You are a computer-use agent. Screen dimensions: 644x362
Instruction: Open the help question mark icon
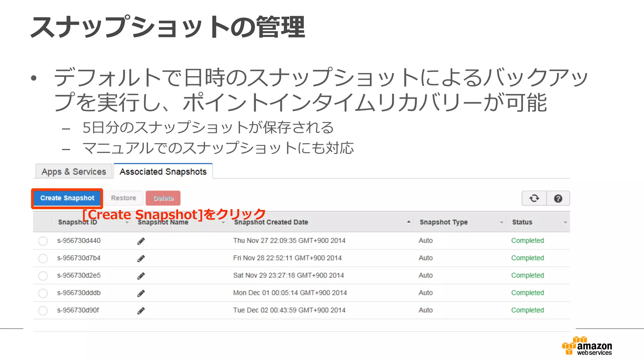(x=558, y=198)
